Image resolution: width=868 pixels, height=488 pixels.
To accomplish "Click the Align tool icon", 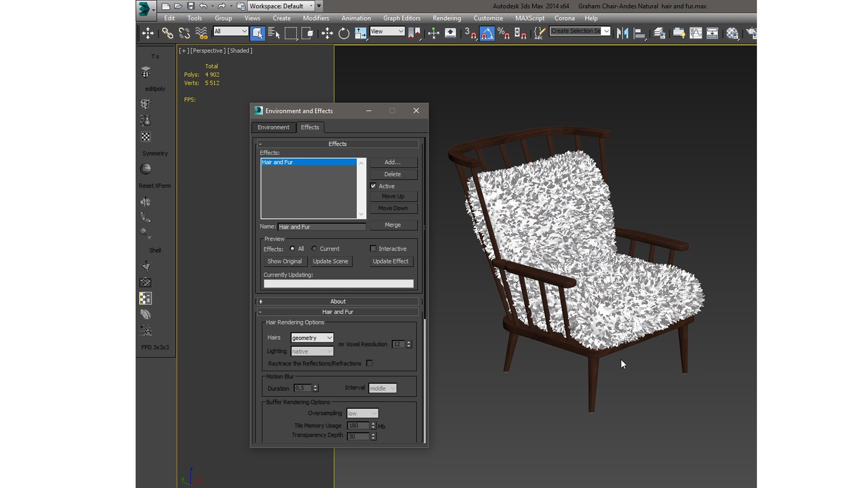I will click(x=639, y=33).
